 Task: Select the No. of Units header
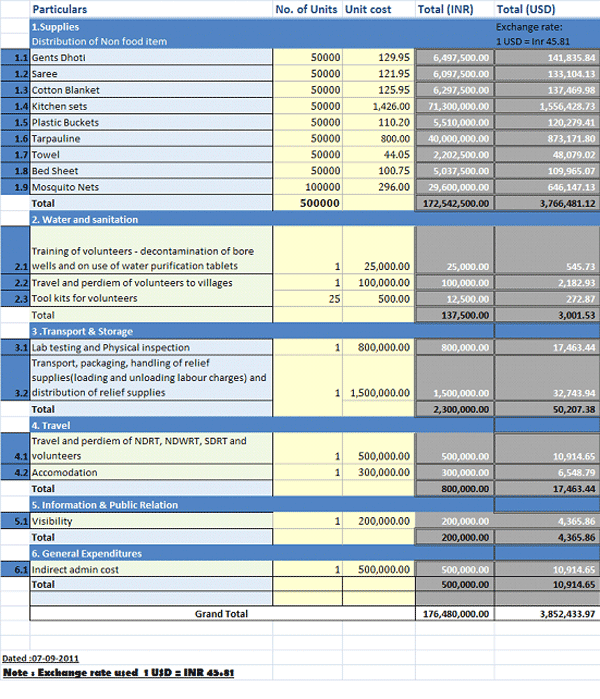coord(307,9)
